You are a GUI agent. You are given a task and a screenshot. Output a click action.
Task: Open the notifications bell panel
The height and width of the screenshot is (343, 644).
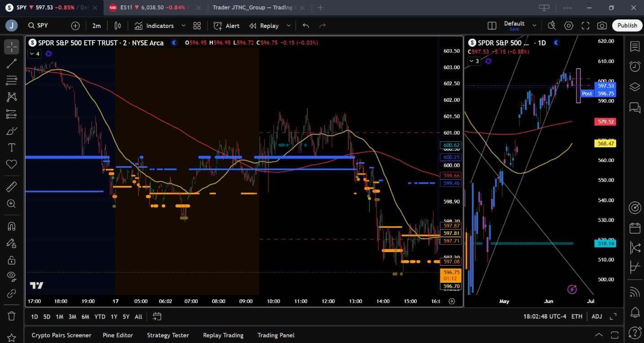[x=635, y=312]
